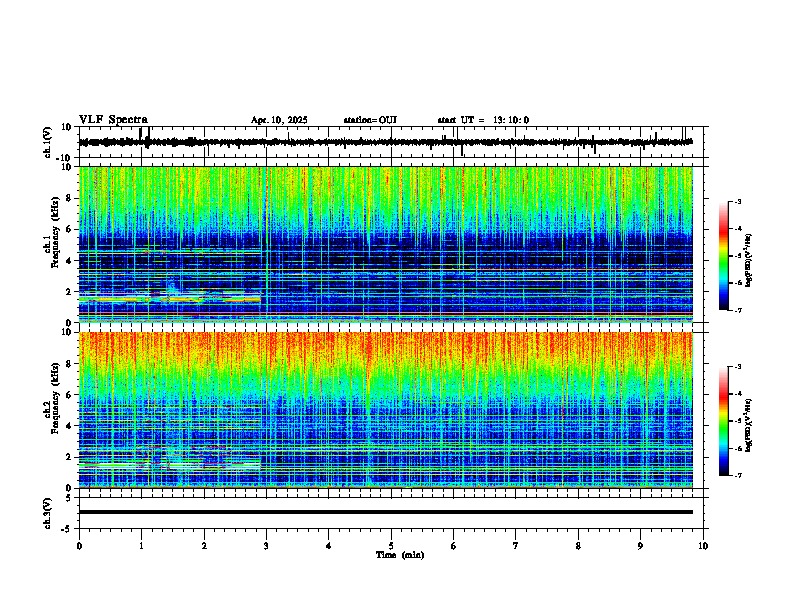Click the '-7' tick on ch.2 colorbar
Screen dimensions: 792x612
coord(737,475)
